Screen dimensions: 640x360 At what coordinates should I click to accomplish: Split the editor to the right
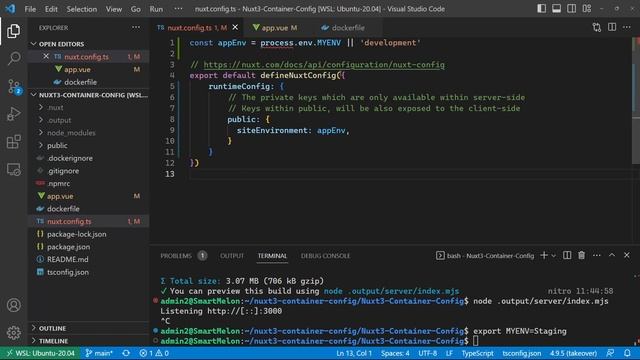tap(612, 27)
